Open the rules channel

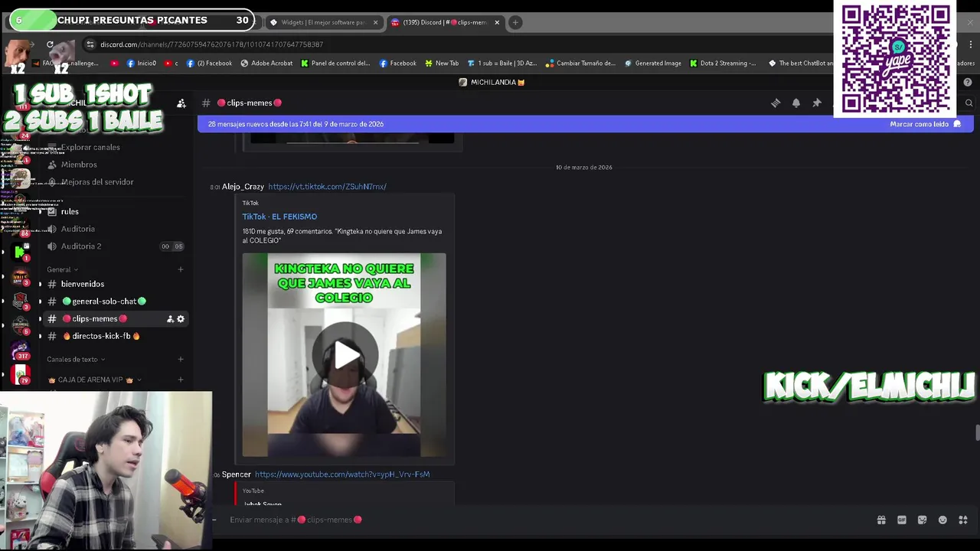click(x=70, y=211)
